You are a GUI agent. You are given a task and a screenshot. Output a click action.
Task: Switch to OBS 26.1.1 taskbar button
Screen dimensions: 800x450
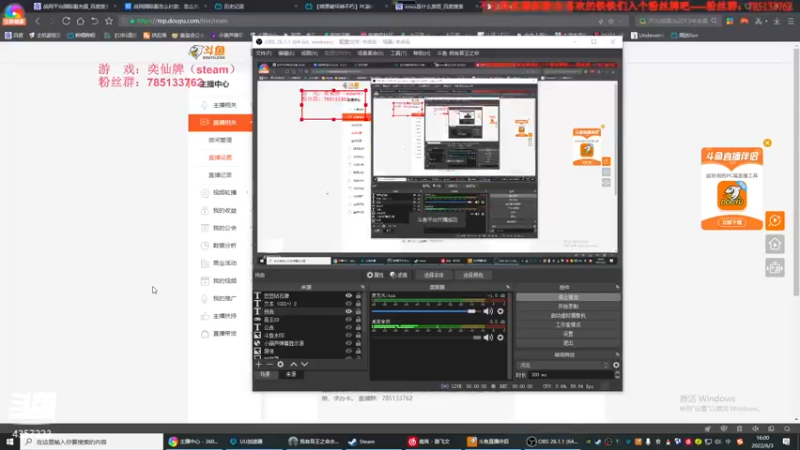pos(553,441)
